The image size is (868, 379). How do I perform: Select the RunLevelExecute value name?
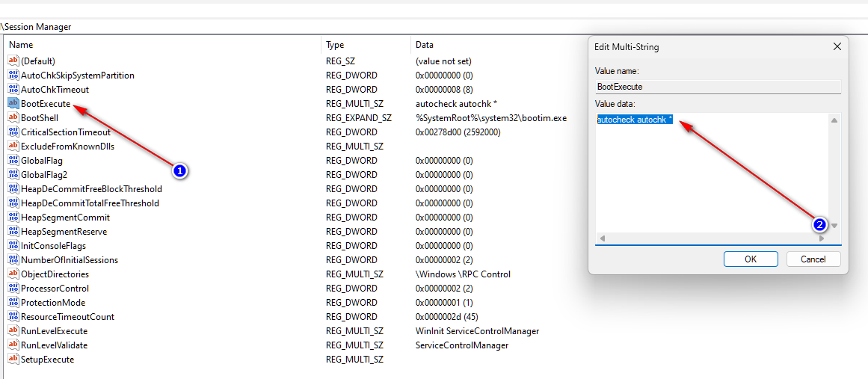coord(55,331)
